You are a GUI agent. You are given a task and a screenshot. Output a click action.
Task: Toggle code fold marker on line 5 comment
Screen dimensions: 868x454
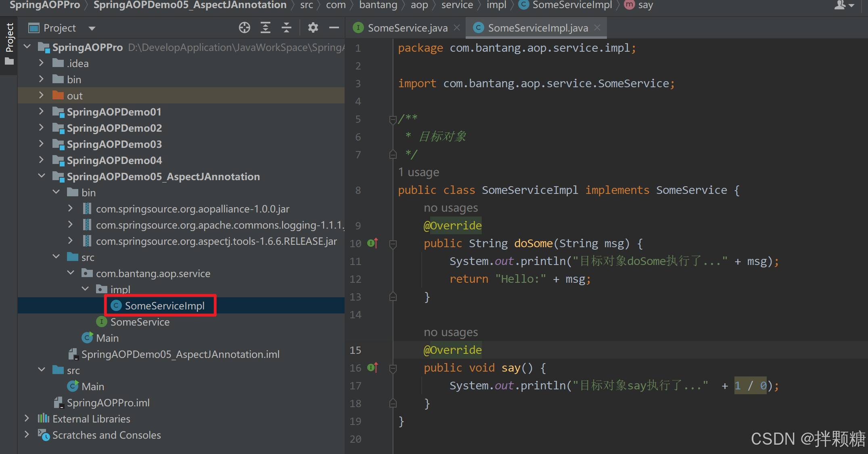point(393,120)
